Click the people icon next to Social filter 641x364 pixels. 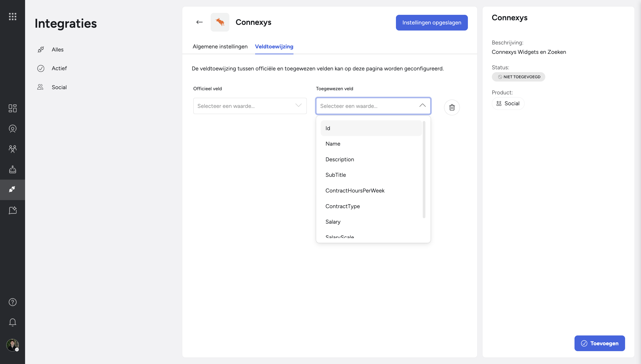pyautogui.click(x=40, y=87)
